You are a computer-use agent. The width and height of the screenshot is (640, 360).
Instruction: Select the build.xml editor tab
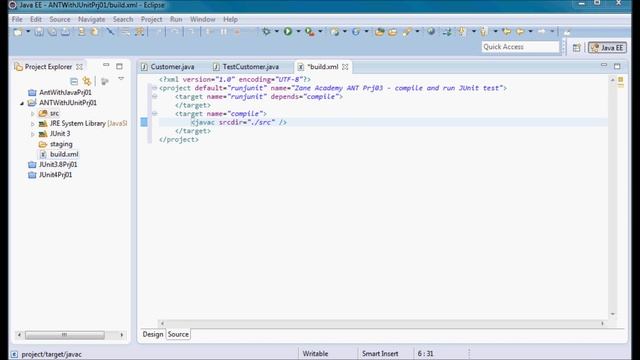(322, 67)
